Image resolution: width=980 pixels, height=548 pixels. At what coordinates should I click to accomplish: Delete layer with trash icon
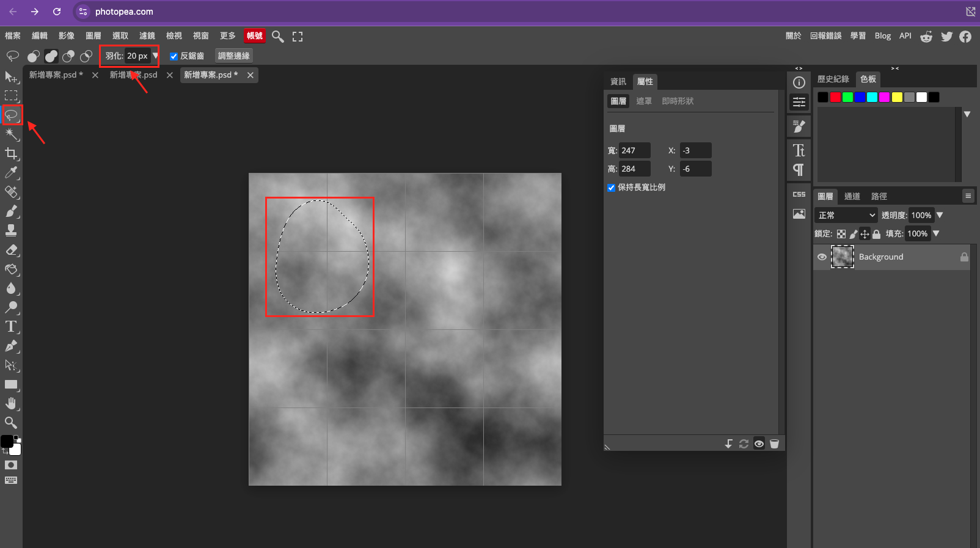point(774,444)
